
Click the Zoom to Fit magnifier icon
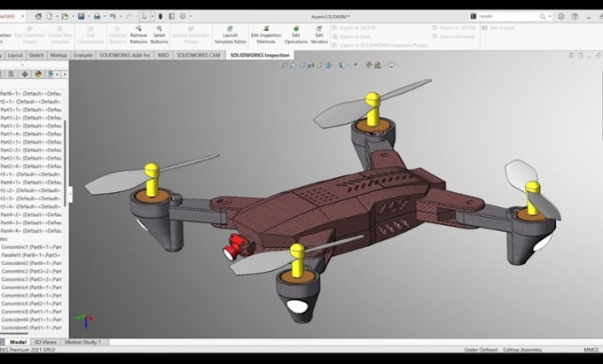[284, 66]
